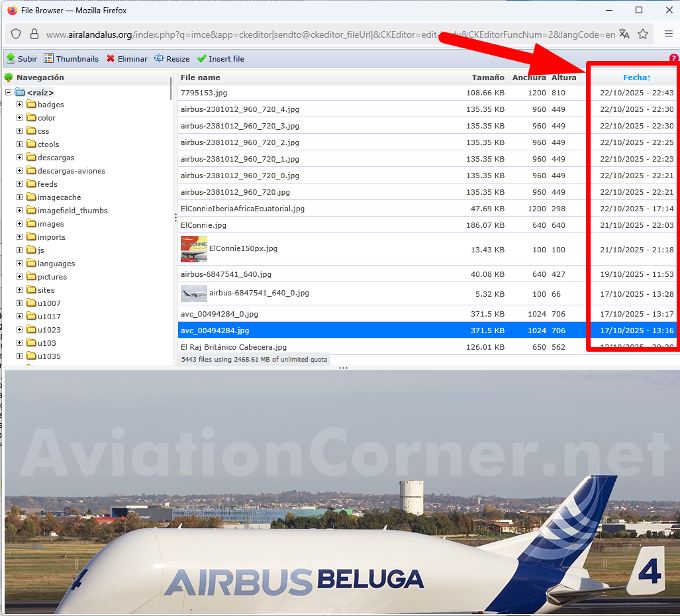This screenshot has height=616, width=680.
Task: Open the images folder in tree
Action: click(50, 224)
